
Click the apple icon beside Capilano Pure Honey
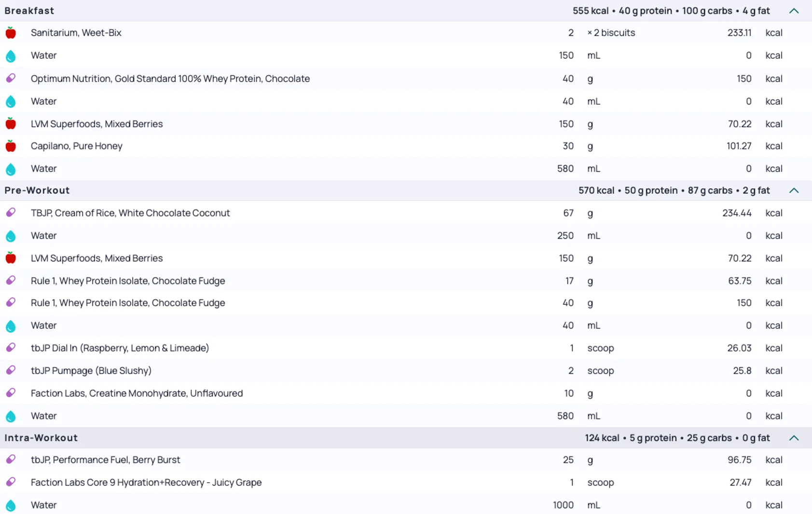11,146
